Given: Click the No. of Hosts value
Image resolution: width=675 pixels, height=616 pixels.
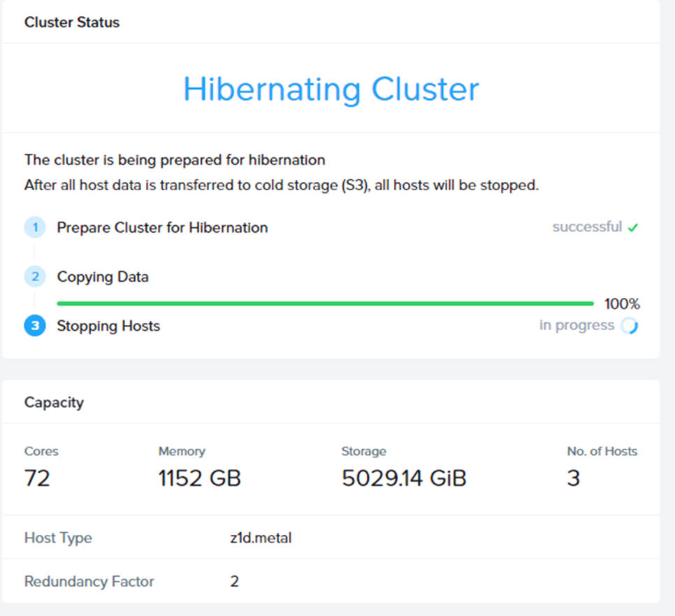Looking at the screenshot, I should point(574,479).
